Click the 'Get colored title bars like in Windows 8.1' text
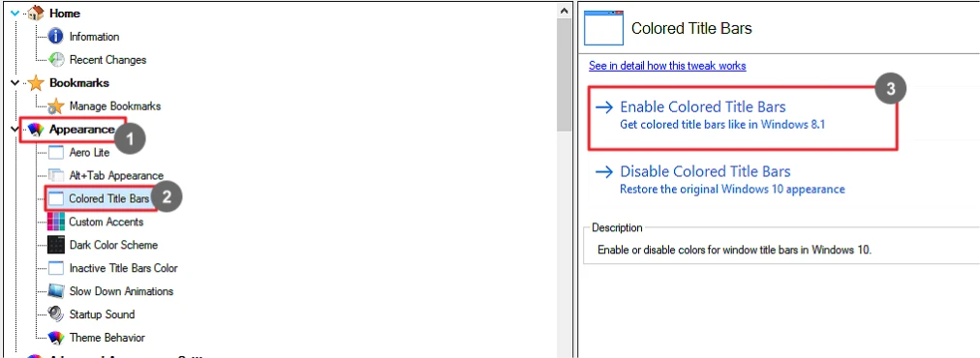This screenshot has width=980, height=358. pyautogui.click(x=722, y=124)
